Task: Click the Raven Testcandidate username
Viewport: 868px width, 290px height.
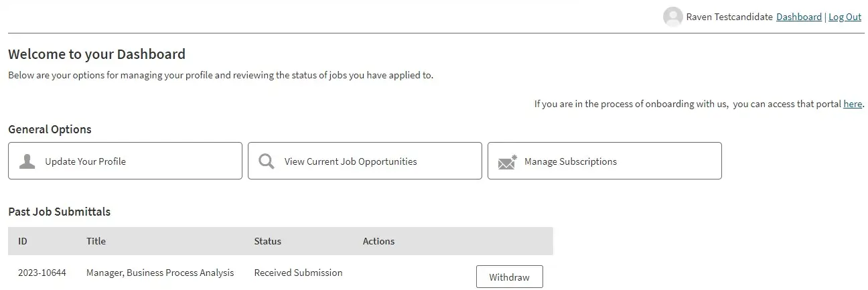Action: click(x=729, y=17)
